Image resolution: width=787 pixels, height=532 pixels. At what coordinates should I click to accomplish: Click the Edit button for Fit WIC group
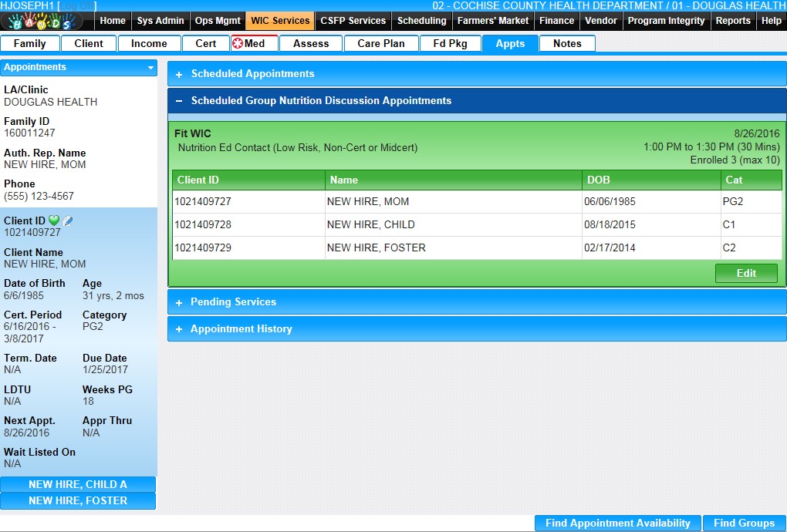[x=745, y=274]
